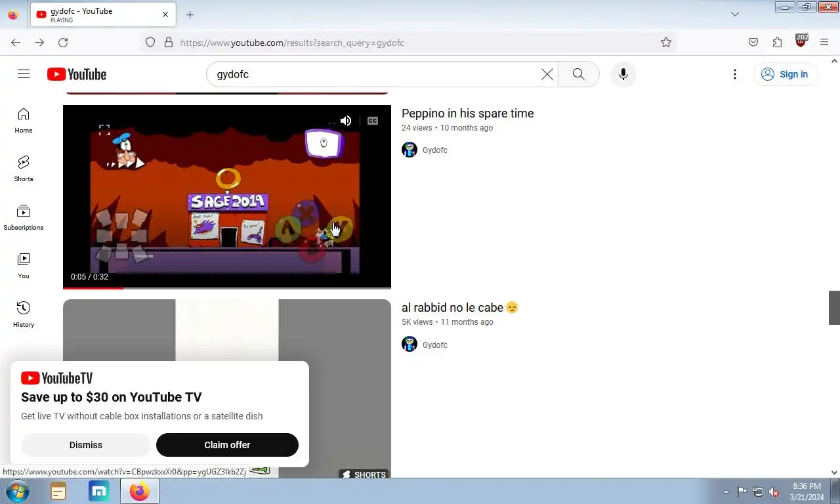The width and height of the screenshot is (840, 504).
Task: Sign in to YouTube
Action: click(785, 74)
